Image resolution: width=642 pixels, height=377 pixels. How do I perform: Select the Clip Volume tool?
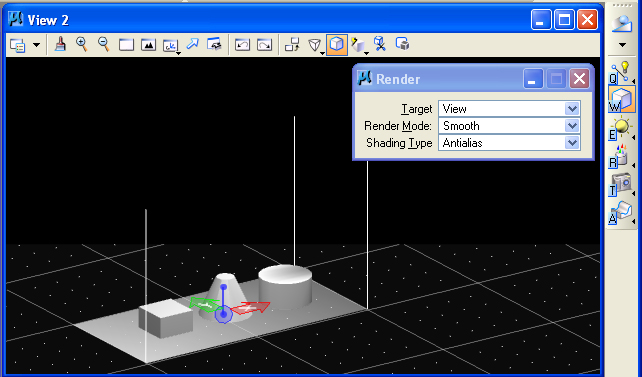point(380,44)
